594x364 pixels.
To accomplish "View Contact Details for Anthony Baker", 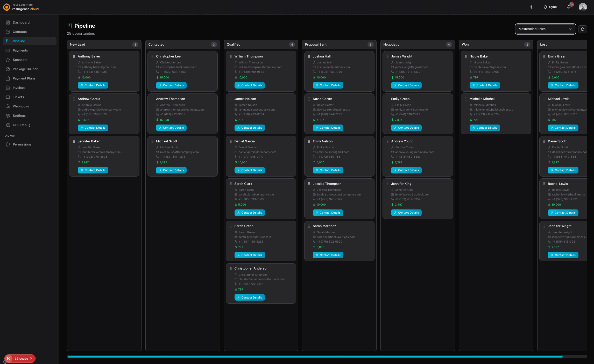I will [x=93, y=85].
